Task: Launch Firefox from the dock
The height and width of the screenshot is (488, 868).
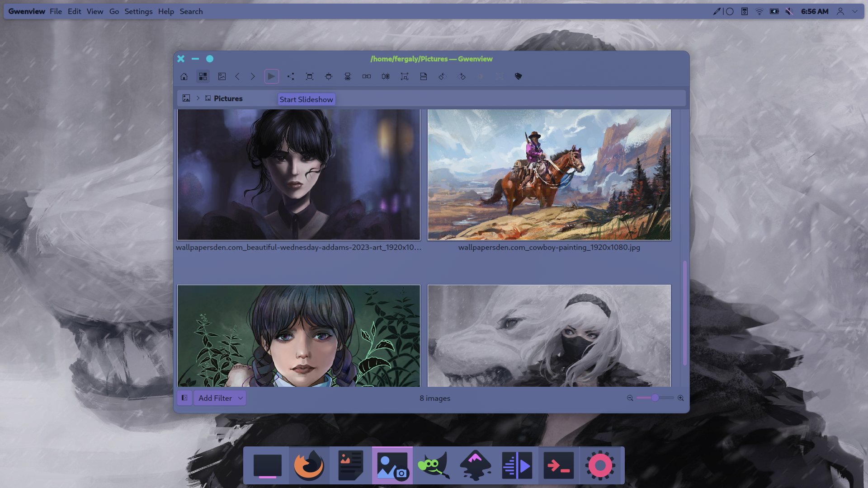Action: 309,466
